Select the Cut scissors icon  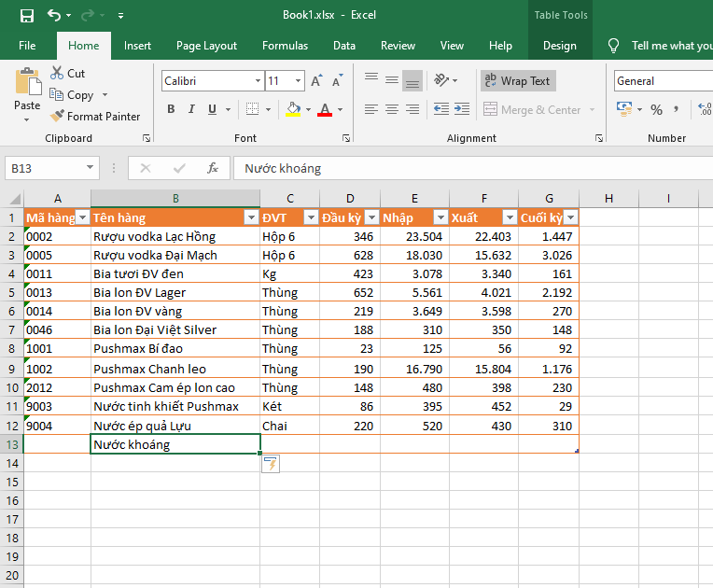(56, 73)
